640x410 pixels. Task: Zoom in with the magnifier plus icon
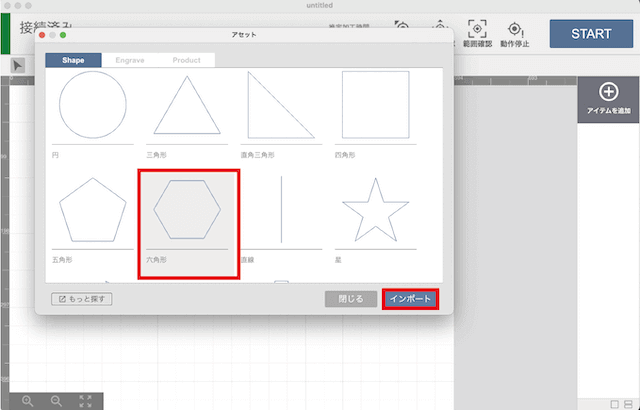point(27,400)
